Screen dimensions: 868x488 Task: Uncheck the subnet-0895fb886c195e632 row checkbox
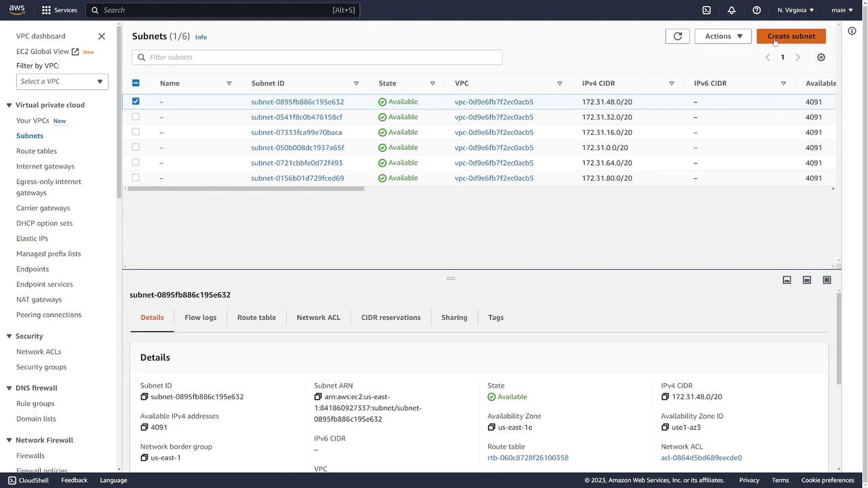click(x=136, y=102)
